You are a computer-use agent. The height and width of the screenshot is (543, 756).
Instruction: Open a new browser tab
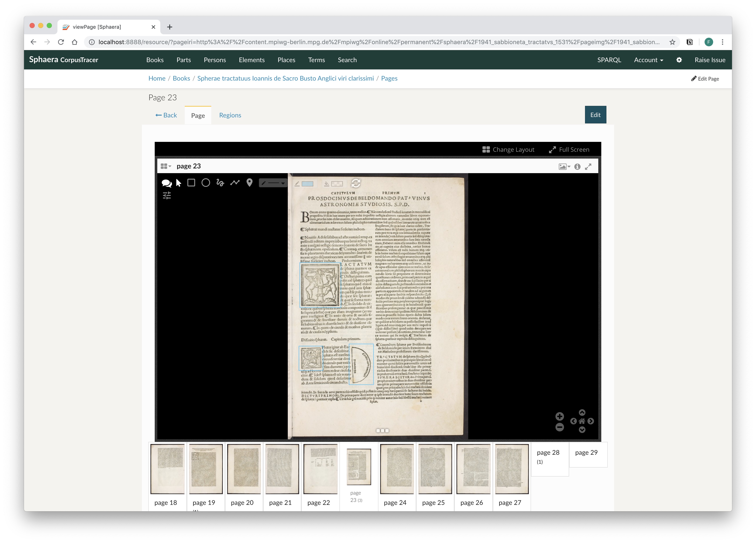point(170,27)
